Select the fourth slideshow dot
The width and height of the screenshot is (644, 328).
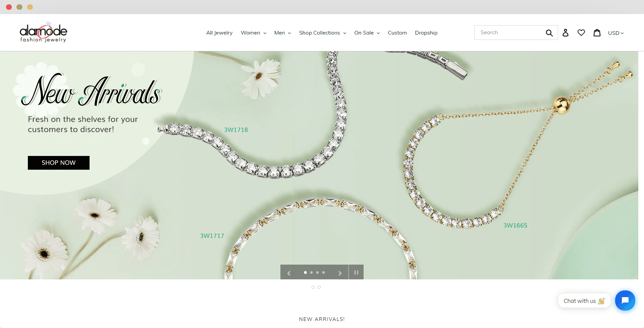pyautogui.click(x=323, y=273)
